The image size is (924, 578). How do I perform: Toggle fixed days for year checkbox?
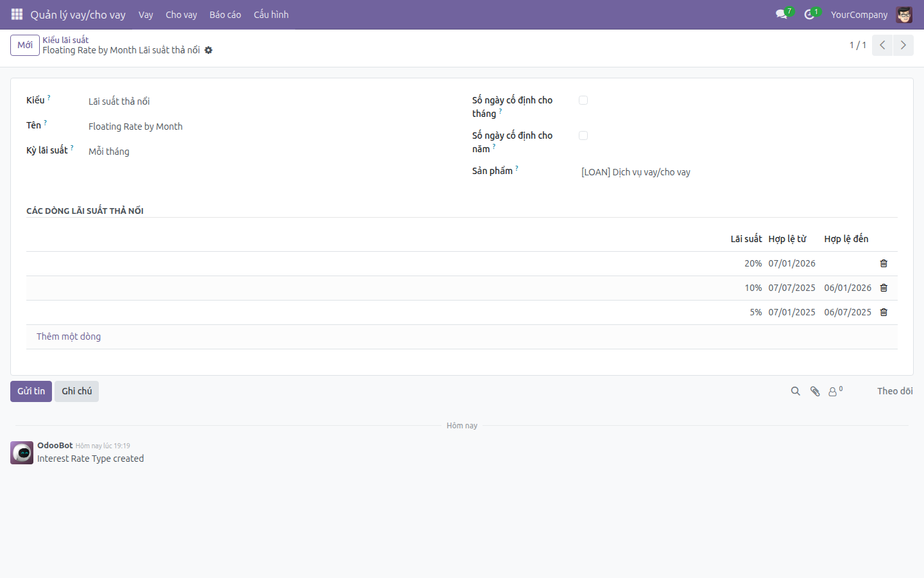click(583, 136)
